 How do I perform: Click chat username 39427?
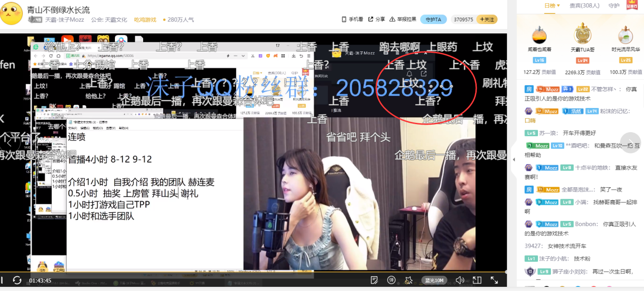pos(533,246)
